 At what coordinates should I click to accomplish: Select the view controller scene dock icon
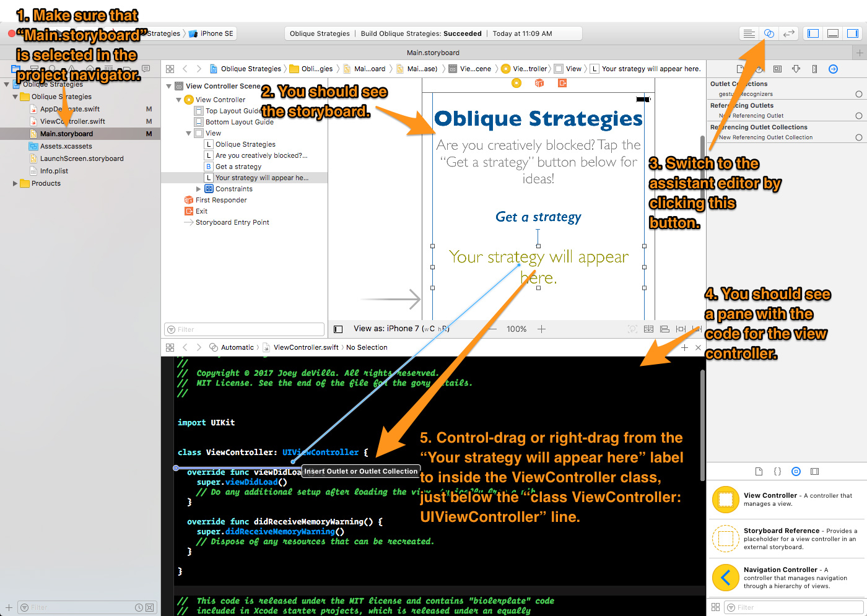pyautogui.click(x=516, y=83)
